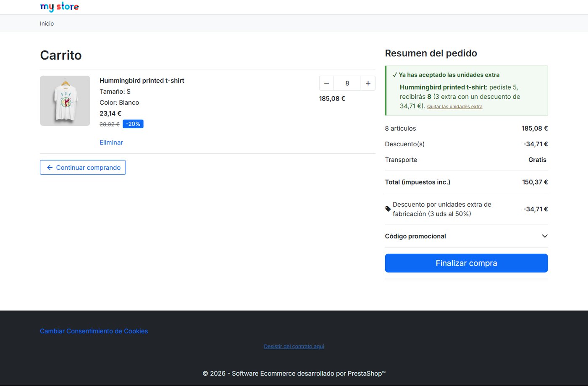This screenshot has width=588, height=387.
Task: Click the PrestaShop copyright footer text
Action: [x=294, y=373]
